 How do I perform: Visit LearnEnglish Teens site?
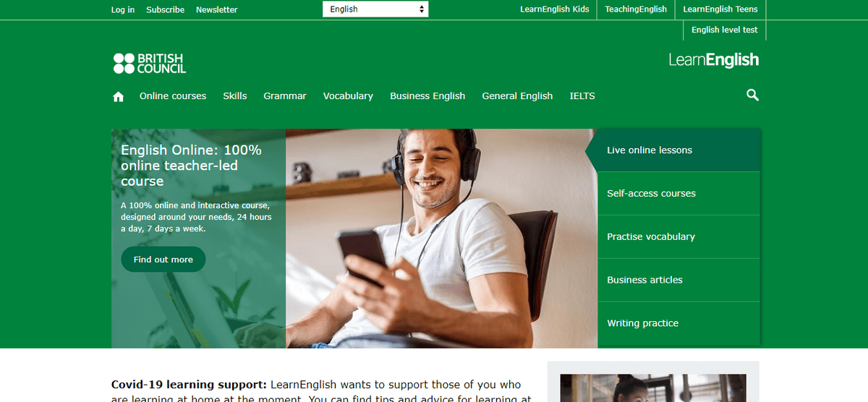(720, 9)
